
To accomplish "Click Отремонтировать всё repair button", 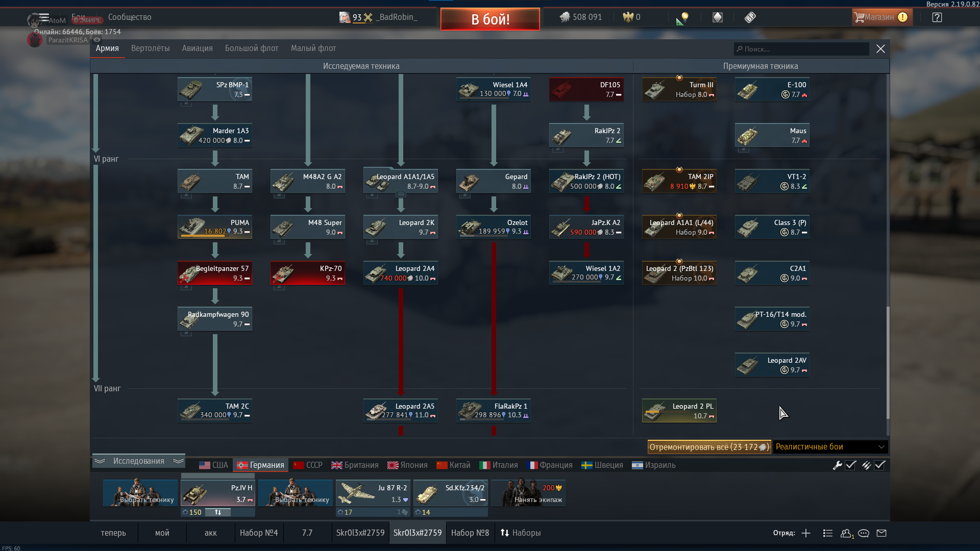I will point(709,447).
